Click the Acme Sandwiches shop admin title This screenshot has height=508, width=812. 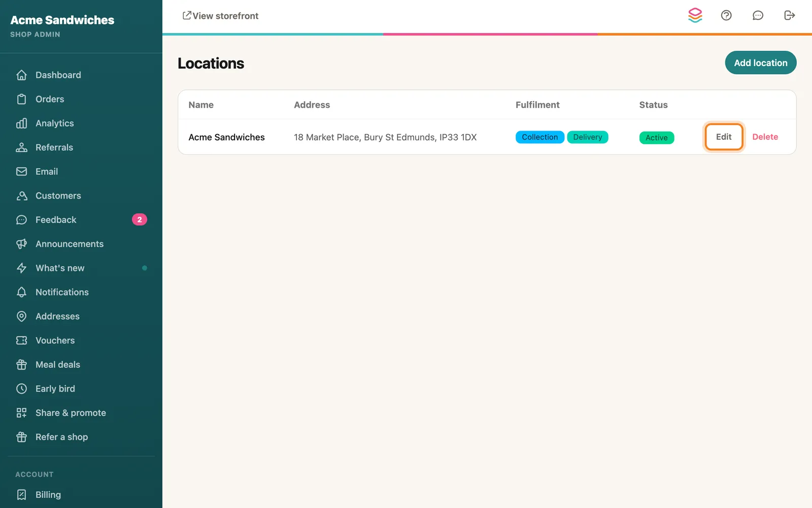[x=62, y=20]
